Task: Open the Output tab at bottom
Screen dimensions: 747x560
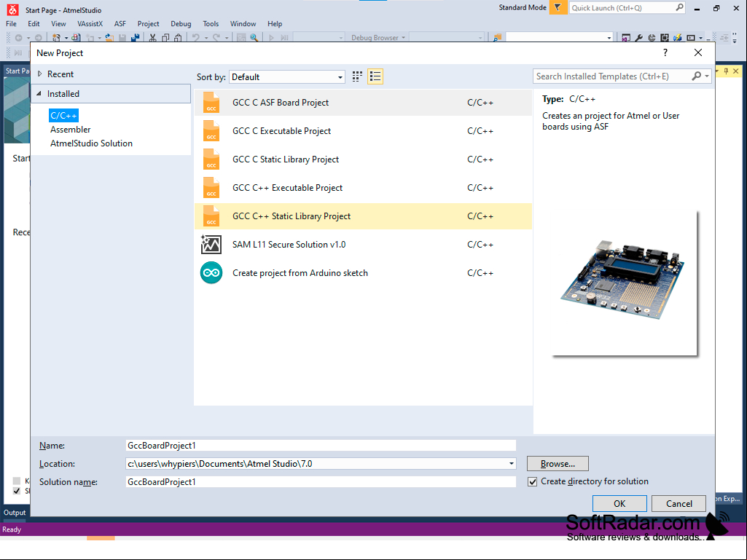Action: pos(15,513)
